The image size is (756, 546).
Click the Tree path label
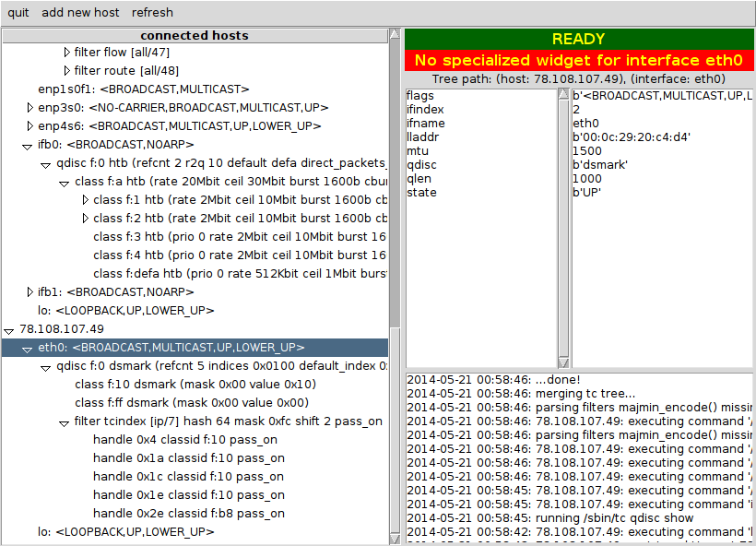(x=579, y=78)
